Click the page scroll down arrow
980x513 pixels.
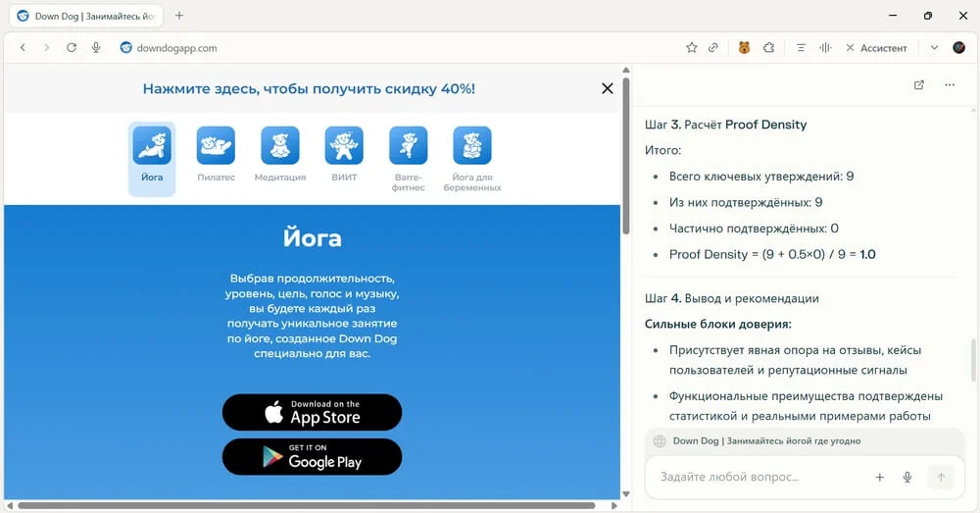point(626,494)
